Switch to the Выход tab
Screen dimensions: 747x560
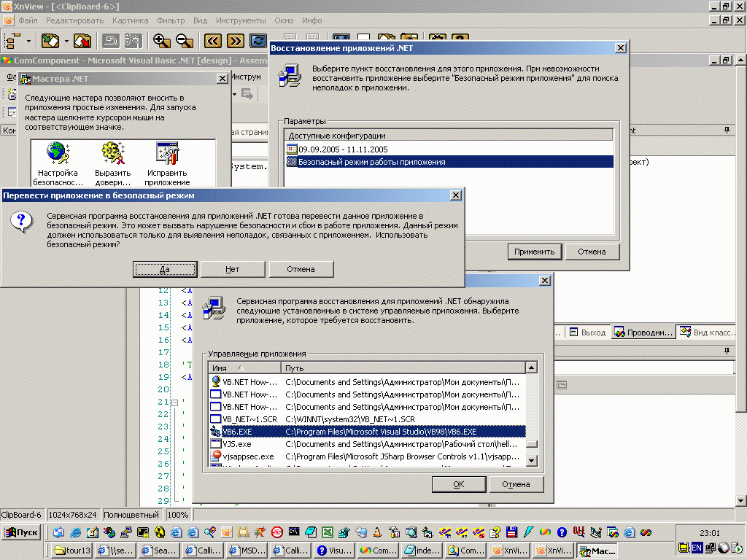(x=587, y=332)
